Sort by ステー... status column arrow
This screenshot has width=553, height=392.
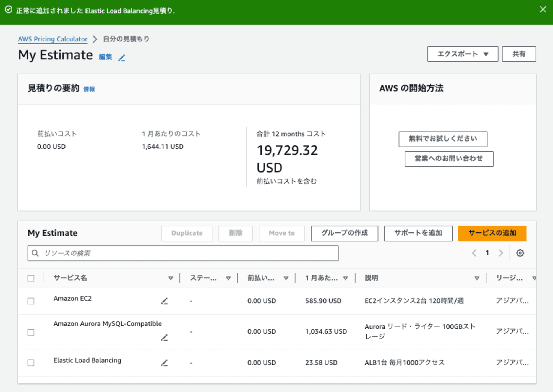pyautogui.click(x=228, y=278)
